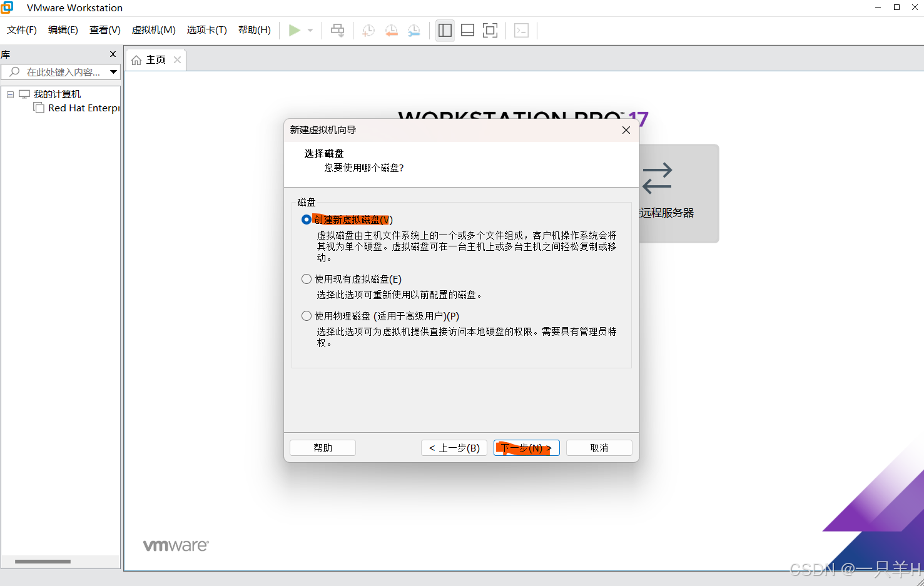Select 创建新虚拟磁盘(V) radio option

307,220
